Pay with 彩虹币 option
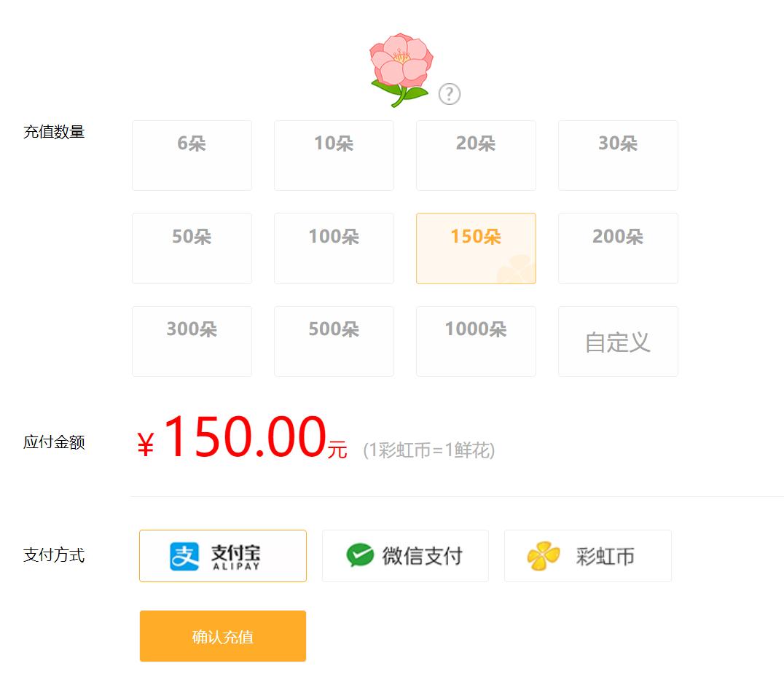Viewport: 784px width, 674px height. click(588, 556)
